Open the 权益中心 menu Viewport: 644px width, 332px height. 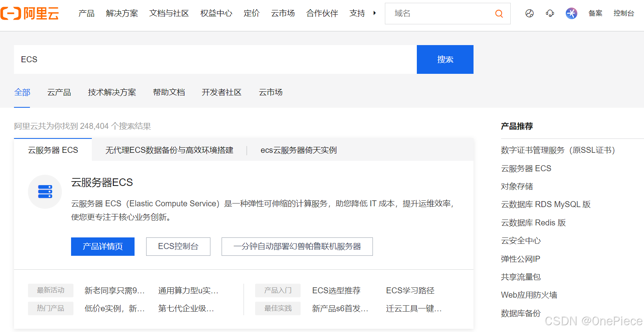(216, 13)
